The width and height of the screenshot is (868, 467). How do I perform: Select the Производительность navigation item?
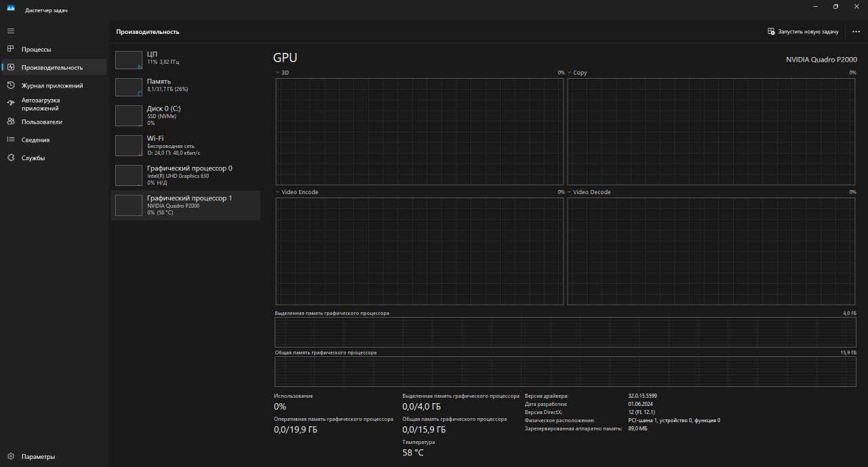coord(54,67)
